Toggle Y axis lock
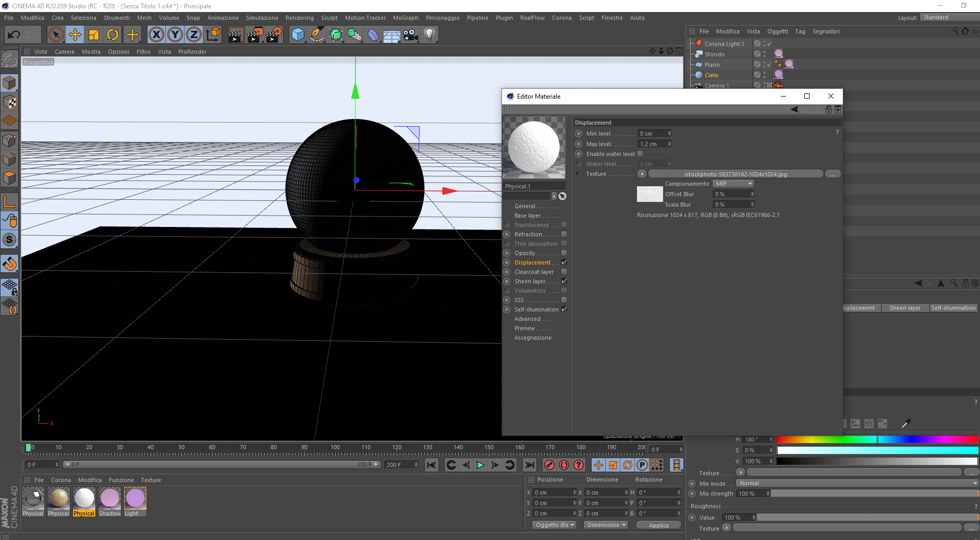 point(175,35)
